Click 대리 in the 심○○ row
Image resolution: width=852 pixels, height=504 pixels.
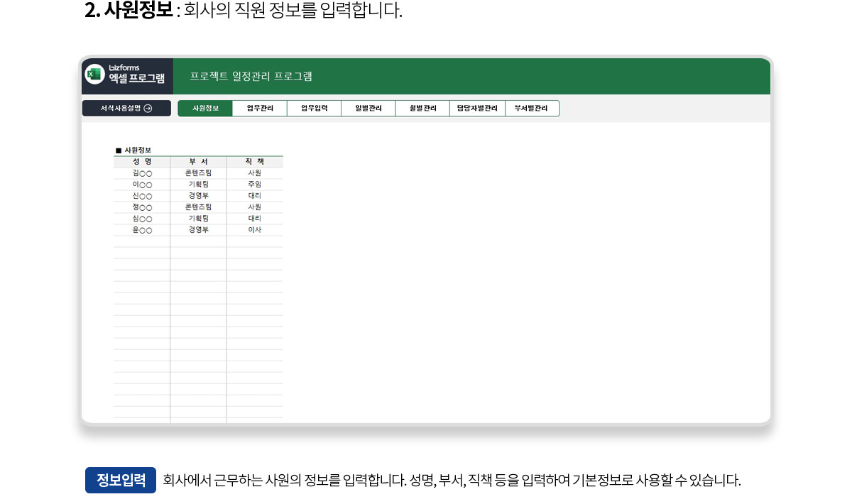tap(255, 219)
